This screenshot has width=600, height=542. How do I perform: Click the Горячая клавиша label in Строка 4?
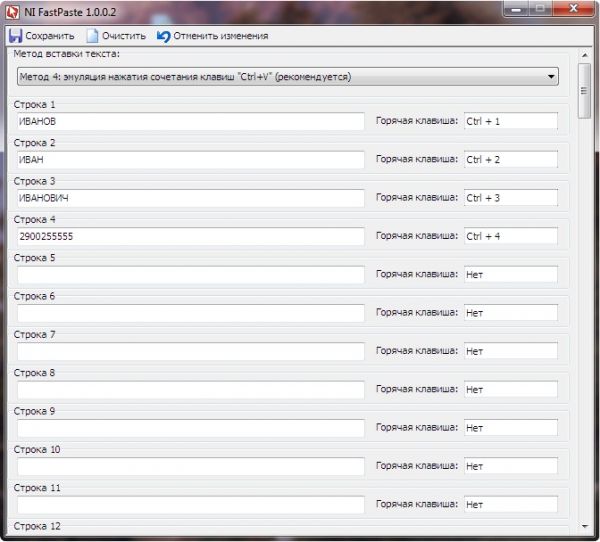pyautogui.click(x=417, y=236)
